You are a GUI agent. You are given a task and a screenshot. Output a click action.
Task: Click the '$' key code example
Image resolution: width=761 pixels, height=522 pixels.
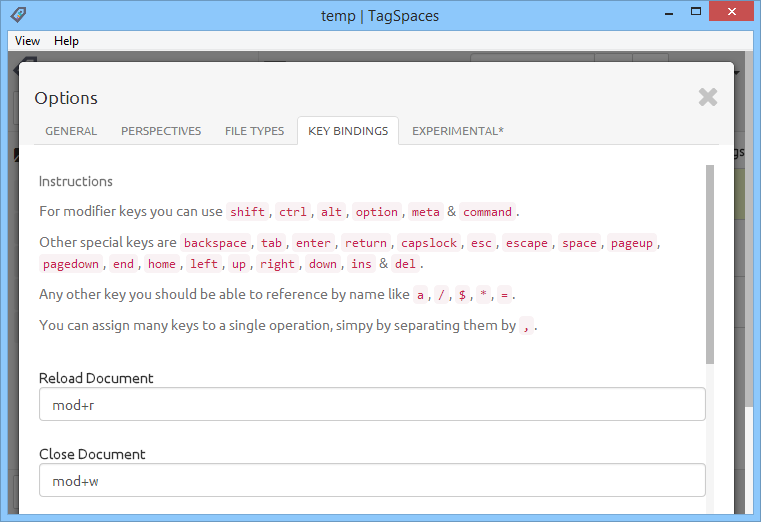[462, 294]
